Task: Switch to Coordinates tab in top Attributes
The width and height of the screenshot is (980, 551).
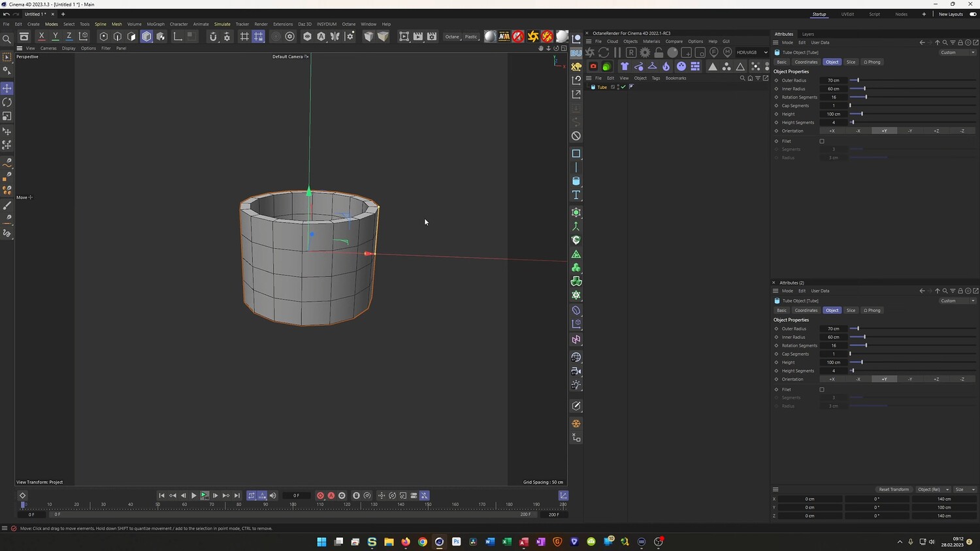Action: pos(806,62)
